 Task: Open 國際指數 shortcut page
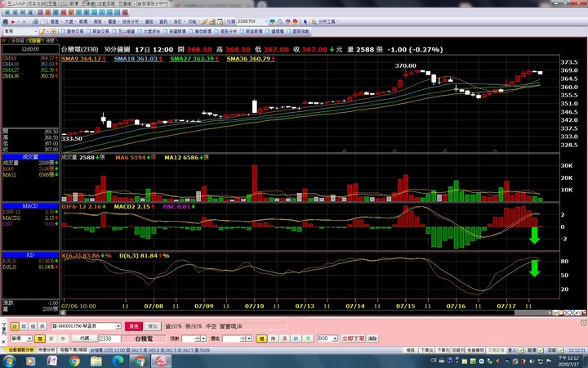(x=298, y=32)
